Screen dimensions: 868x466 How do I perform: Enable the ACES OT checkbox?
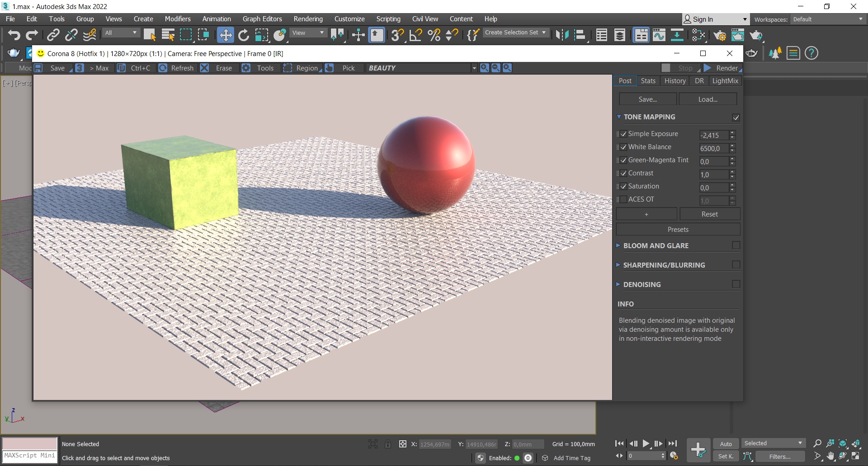click(x=623, y=199)
